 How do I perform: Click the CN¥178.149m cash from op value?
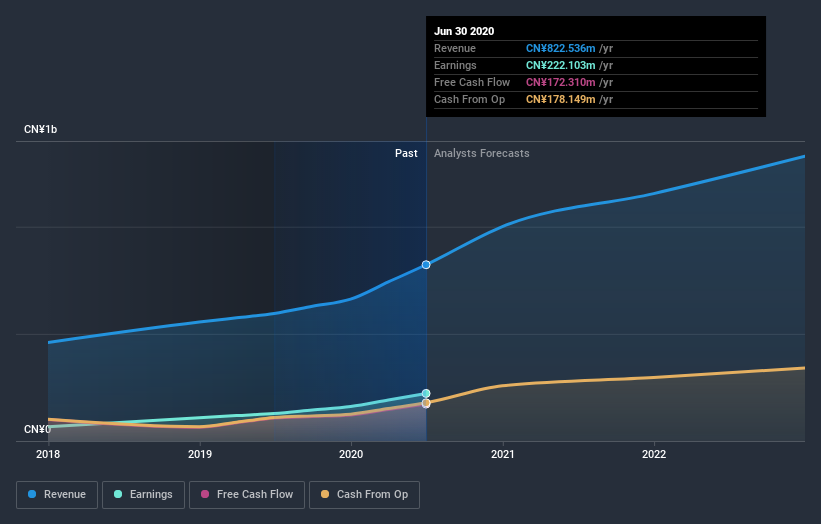point(561,99)
